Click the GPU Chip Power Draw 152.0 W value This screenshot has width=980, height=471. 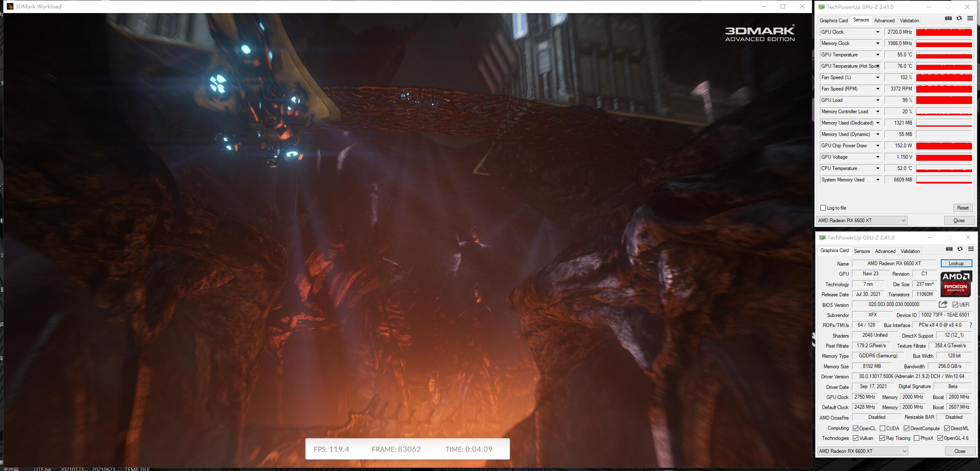click(x=899, y=146)
